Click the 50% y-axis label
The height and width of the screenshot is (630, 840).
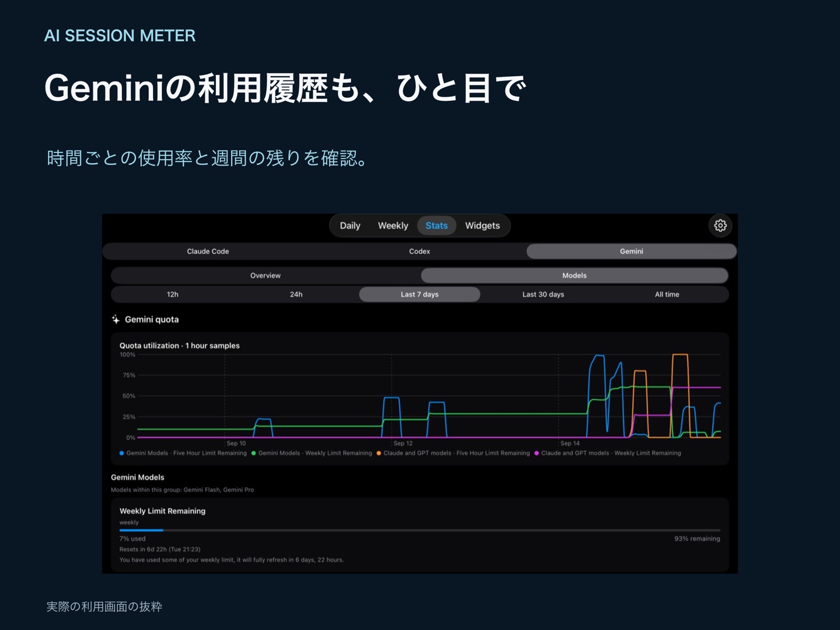click(128, 396)
